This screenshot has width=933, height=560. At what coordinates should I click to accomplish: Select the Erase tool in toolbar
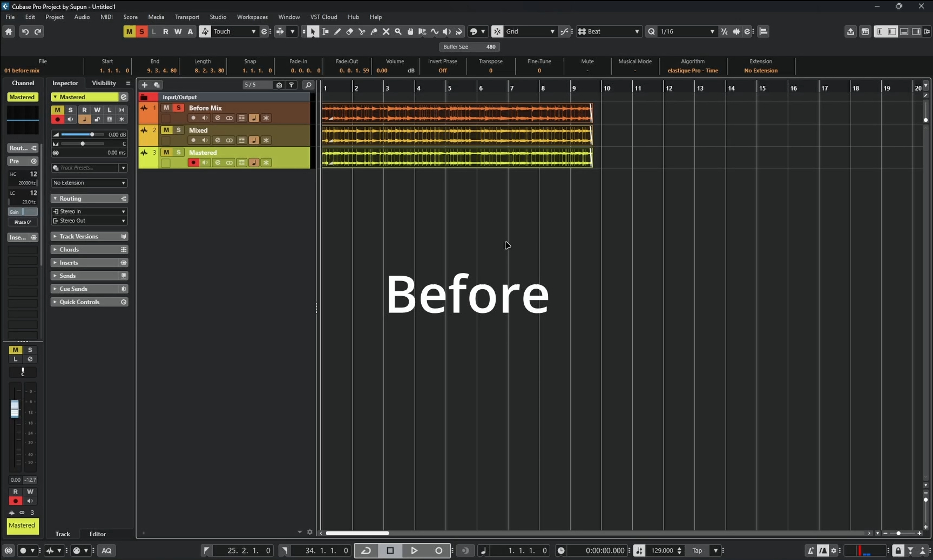[x=350, y=32]
